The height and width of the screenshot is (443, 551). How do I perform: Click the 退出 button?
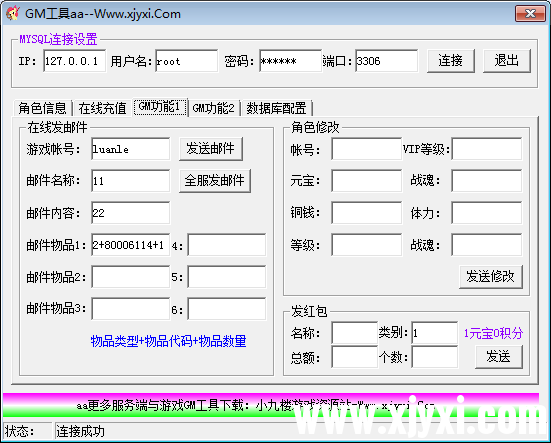click(x=506, y=61)
